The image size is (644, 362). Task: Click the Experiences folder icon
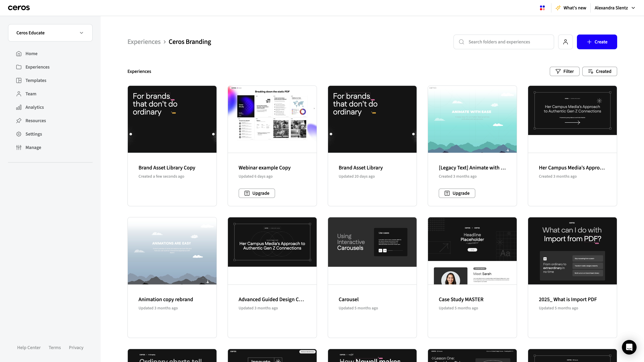[19, 67]
